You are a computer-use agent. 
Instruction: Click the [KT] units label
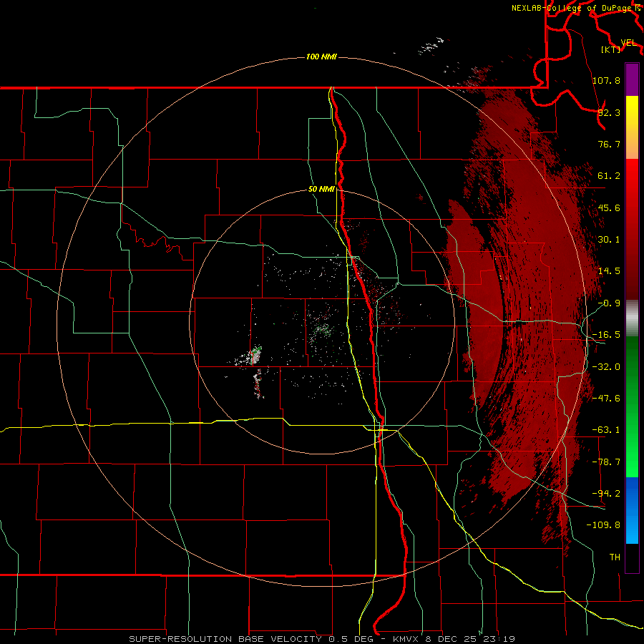(610, 49)
